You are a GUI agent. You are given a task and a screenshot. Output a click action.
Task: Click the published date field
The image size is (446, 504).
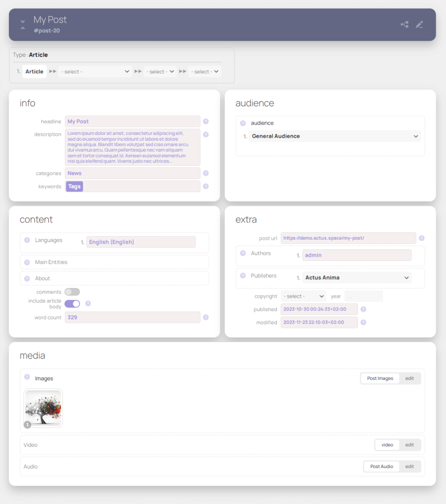pos(319,309)
